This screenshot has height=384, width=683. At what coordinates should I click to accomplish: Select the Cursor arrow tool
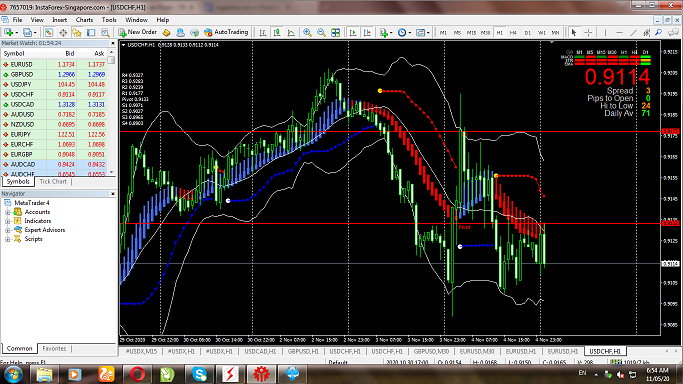574,32
